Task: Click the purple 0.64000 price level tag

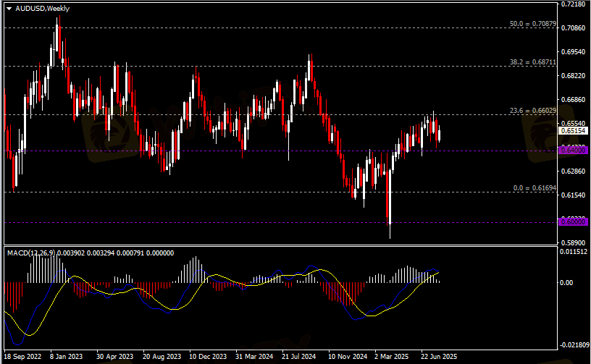Action: [574, 151]
